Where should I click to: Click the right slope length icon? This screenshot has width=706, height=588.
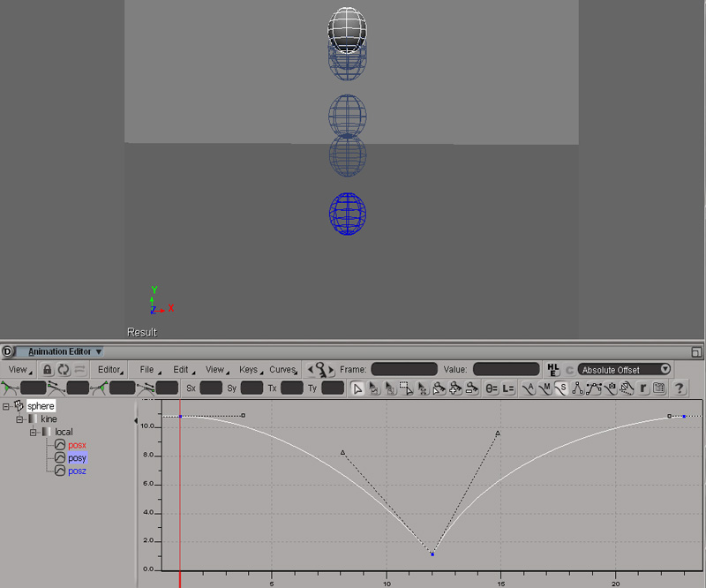click(146, 388)
